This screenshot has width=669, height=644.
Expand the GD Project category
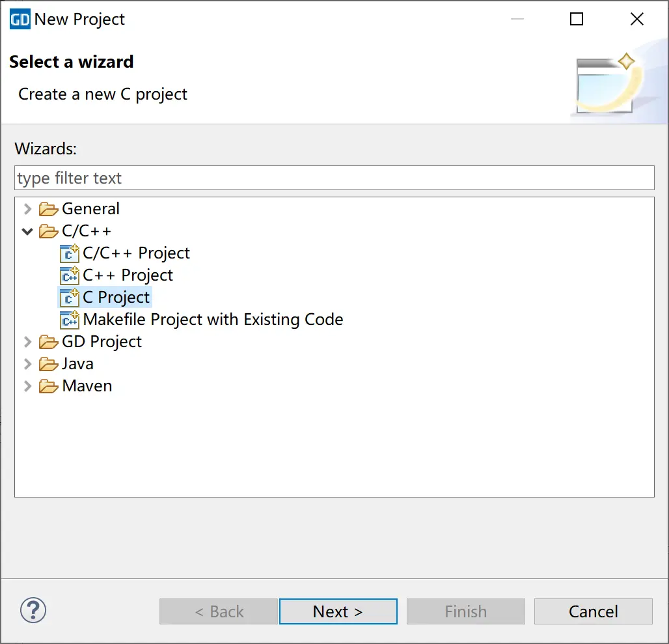27,342
